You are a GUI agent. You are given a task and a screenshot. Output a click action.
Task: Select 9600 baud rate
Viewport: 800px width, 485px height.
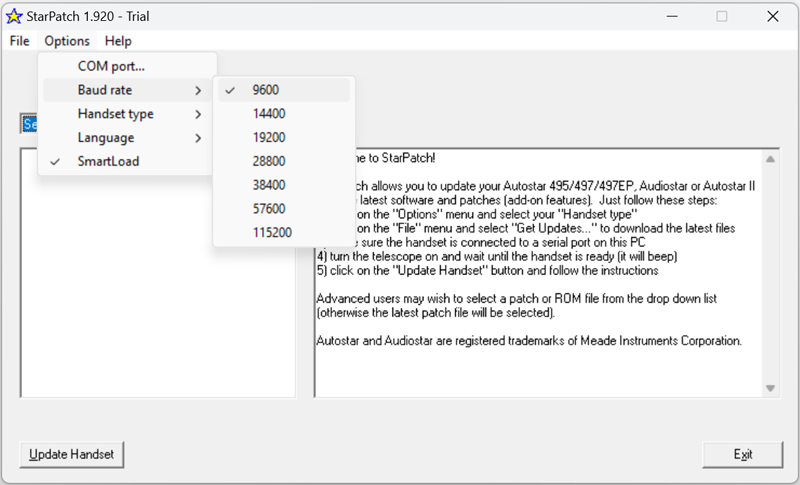[x=267, y=90]
